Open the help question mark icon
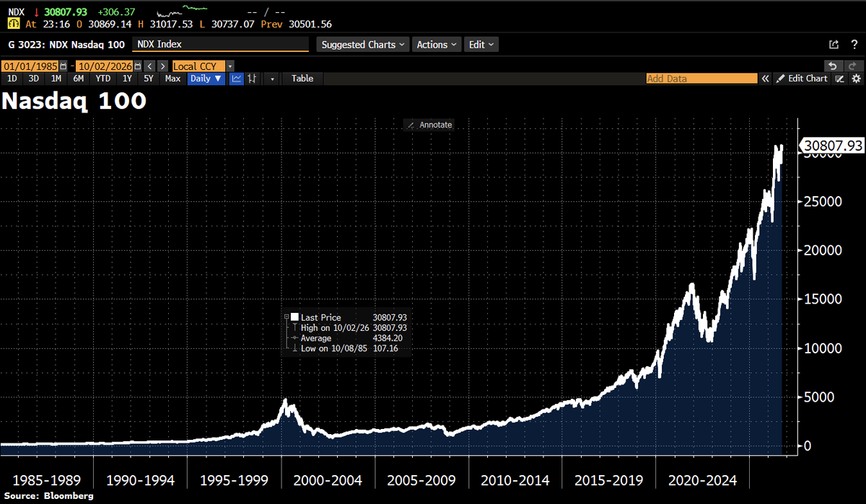This screenshot has height=504, width=866. (x=854, y=44)
